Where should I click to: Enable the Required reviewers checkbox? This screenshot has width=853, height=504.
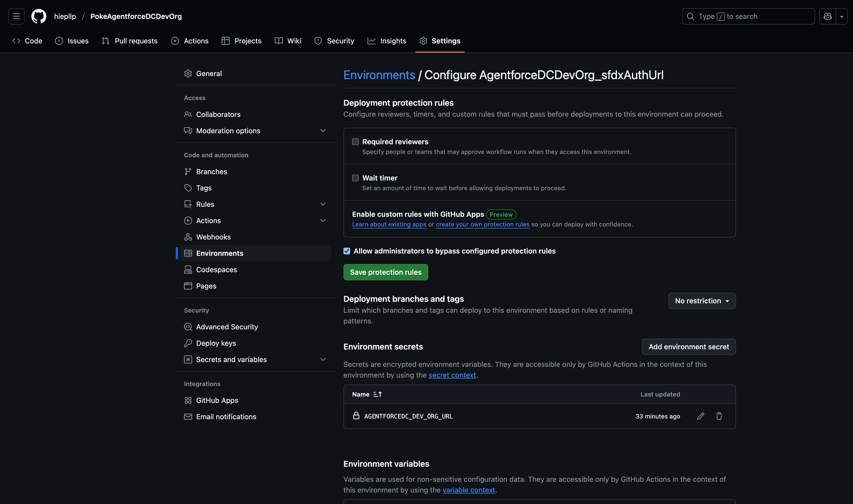355,142
